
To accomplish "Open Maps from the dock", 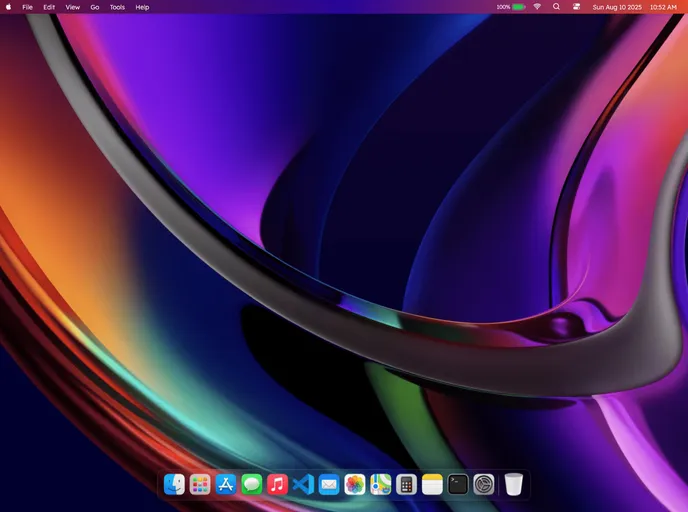I will click(x=381, y=485).
